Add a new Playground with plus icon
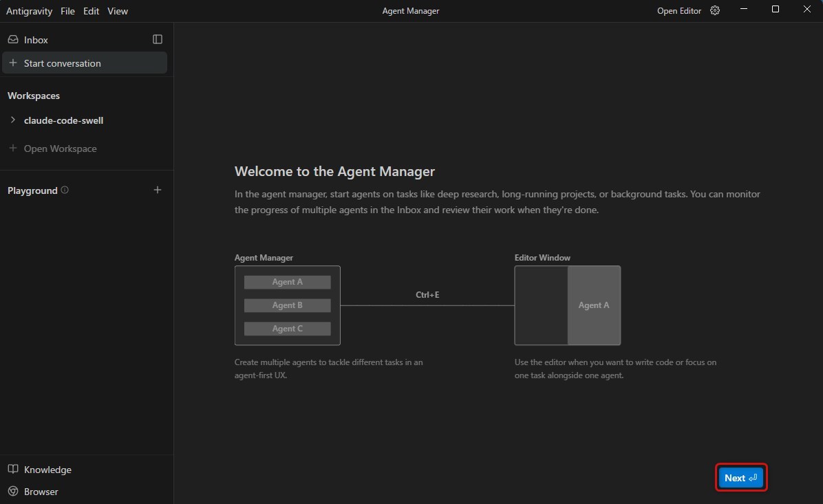This screenshot has height=504, width=823. click(x=158, y=190)
